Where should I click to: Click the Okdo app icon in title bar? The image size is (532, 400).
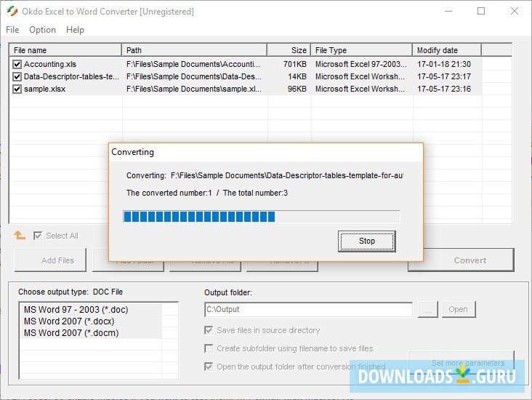point(12,11)
